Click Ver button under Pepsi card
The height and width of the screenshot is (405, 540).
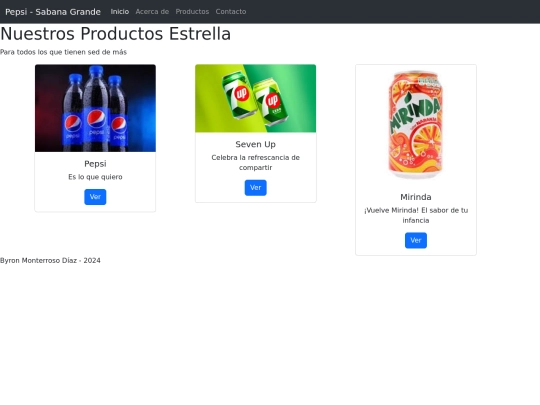coord(95,197)
